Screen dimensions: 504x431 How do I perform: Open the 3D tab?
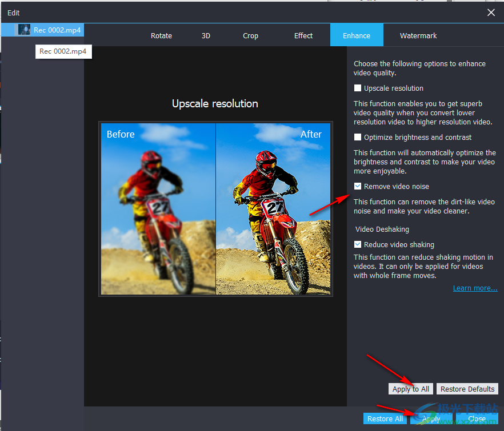click(206, 35)
